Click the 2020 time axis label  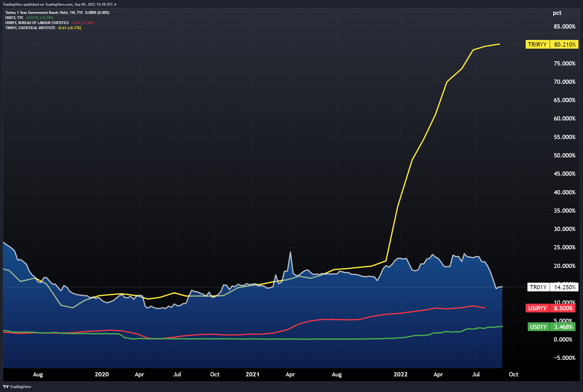[x=102, y=374]
